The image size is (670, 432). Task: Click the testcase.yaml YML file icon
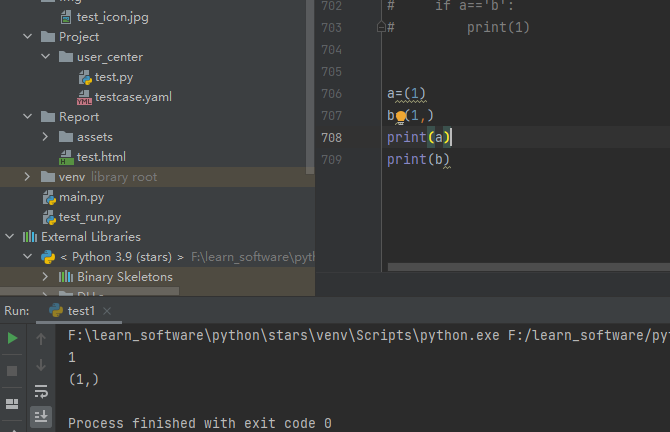[x=84, y=98]
